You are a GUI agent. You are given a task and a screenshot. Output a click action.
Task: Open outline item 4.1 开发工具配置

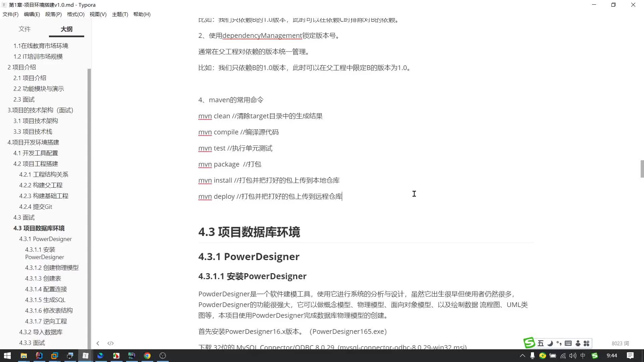click(36, 153)
